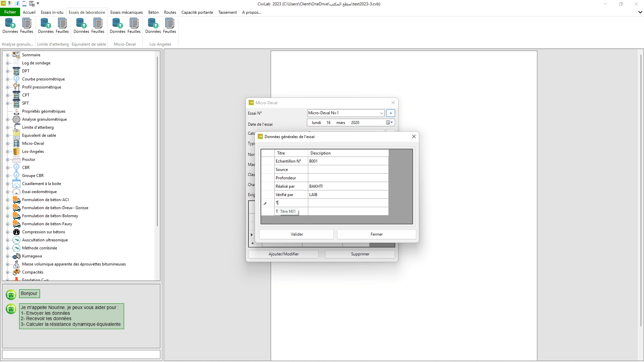The width and height of the screenshot is (644, 362).
Task: Expand the CPT tree node
Action: pos(7,95)
